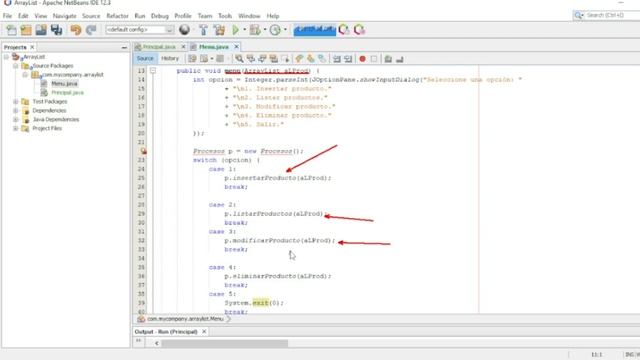This screenshot has width=640, height=360.
Task: Click Find Previous Occurrence editor icon
Action: coord(251,59)
